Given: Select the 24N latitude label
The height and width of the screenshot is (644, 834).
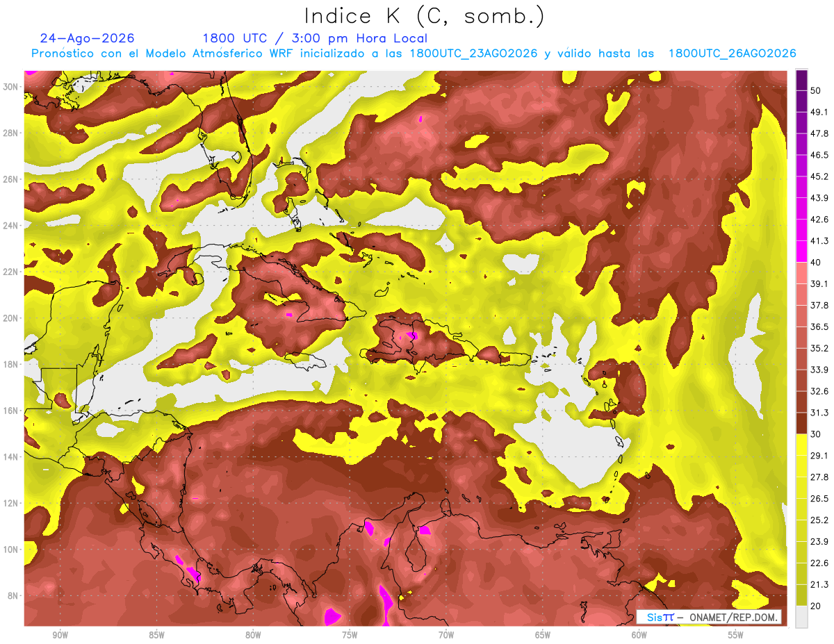Looking at the screenshot, I should (12, 225).
